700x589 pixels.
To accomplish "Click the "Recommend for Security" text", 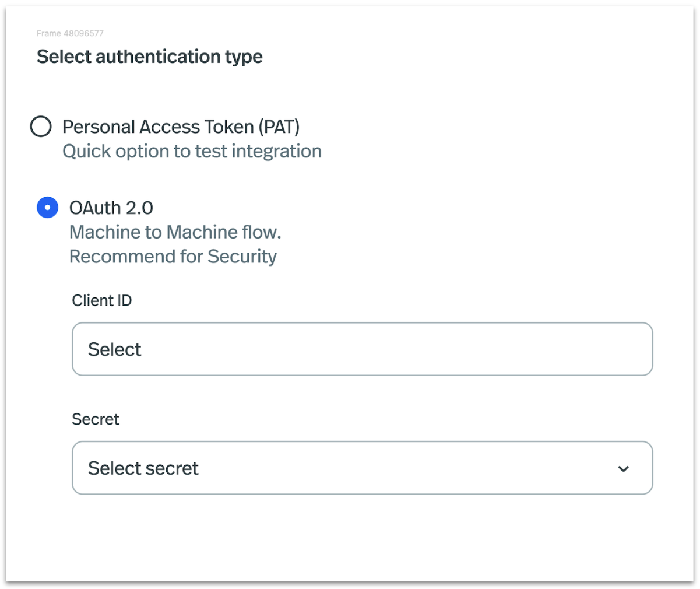I will click(x=173, y=257).
